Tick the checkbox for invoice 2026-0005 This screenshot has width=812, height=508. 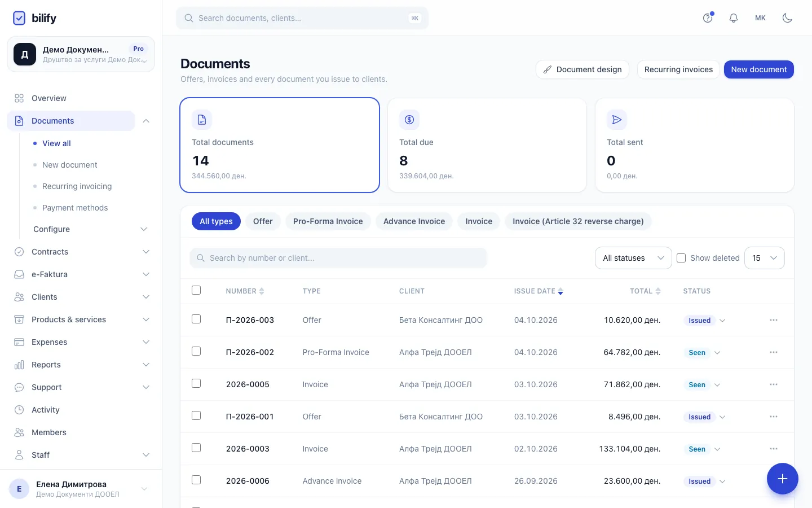[196, 383]
